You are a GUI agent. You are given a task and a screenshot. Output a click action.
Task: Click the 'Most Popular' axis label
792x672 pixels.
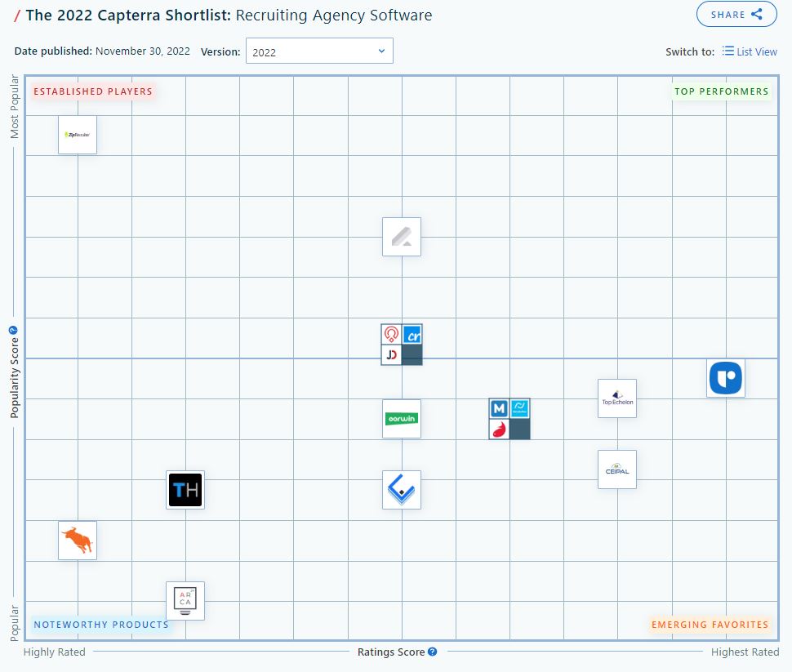tap(14, 107)
